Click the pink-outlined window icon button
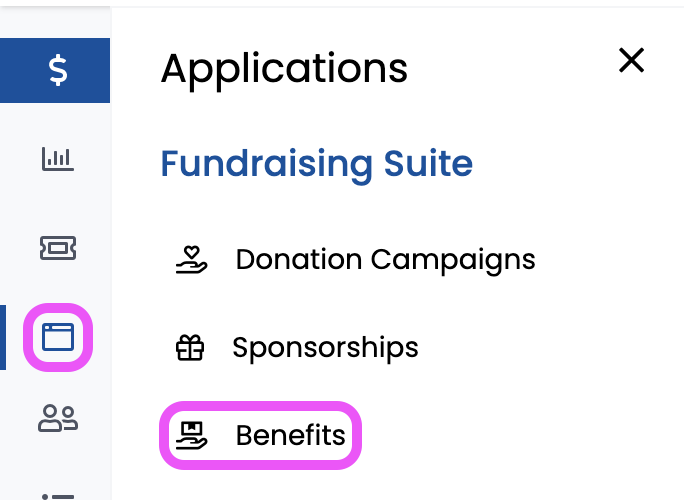 (x=58, y=337)
